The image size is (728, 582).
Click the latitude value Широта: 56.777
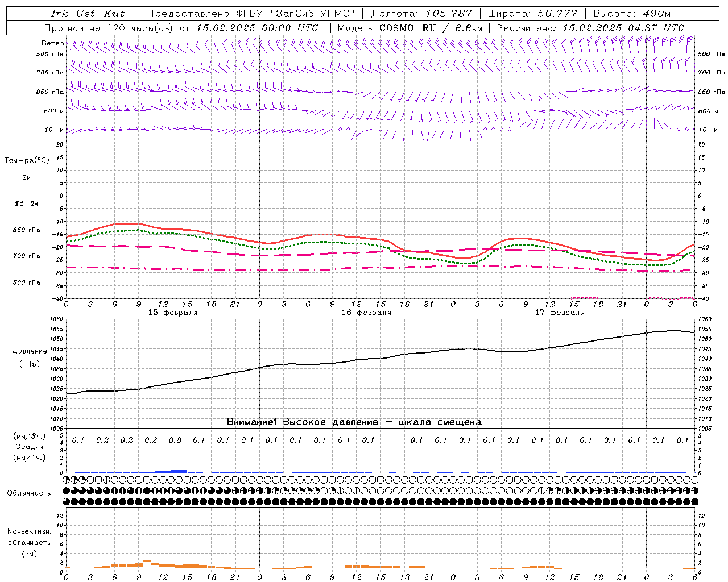click(533, 14)
